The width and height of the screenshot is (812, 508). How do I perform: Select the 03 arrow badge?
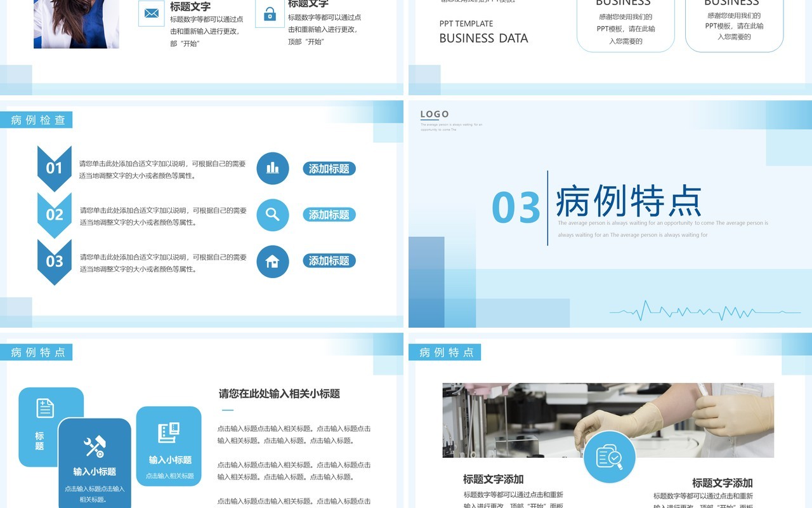click(x=55, y=261)
